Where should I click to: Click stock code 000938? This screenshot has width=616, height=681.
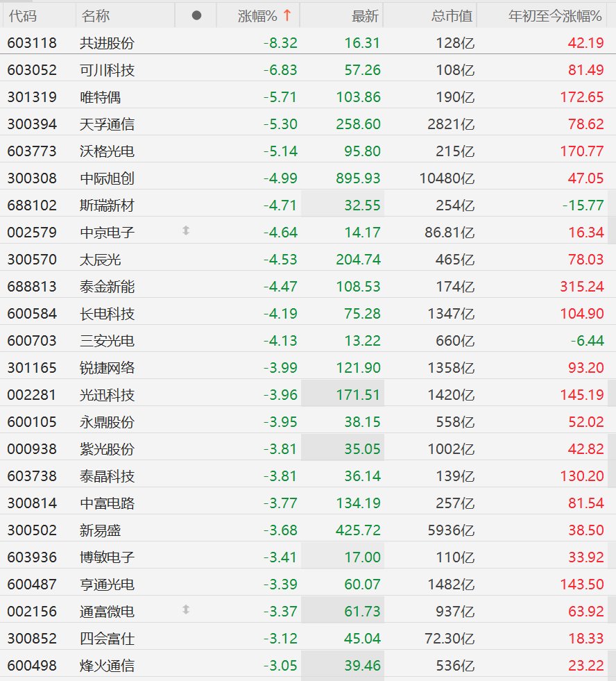pyautogui.click(x=32, y=448)
